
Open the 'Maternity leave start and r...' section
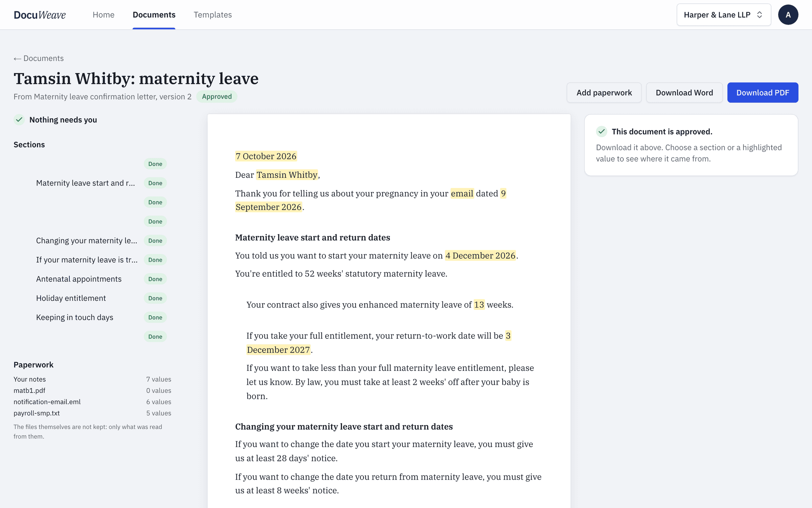[x=86, y=183]
